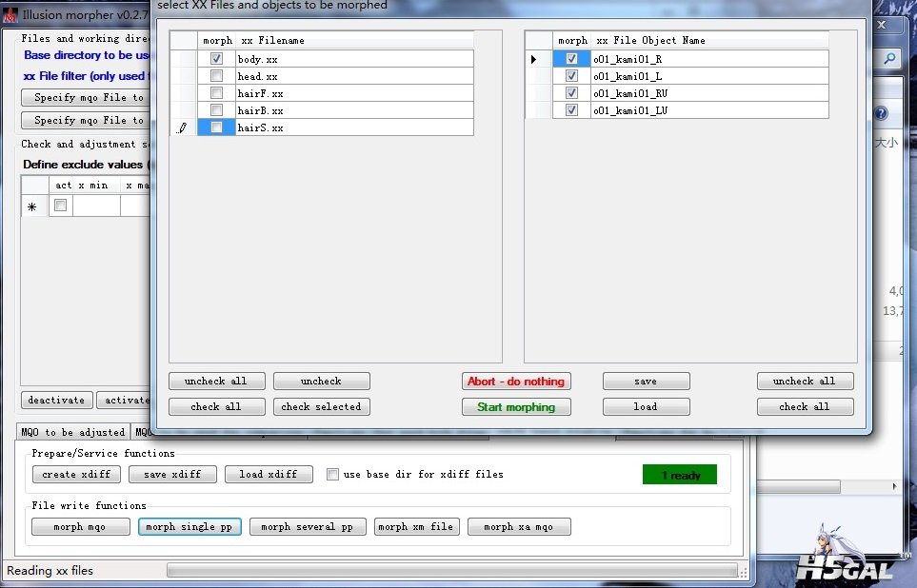Click the pencil edit icon beside hairS.xx

(183, 127)
